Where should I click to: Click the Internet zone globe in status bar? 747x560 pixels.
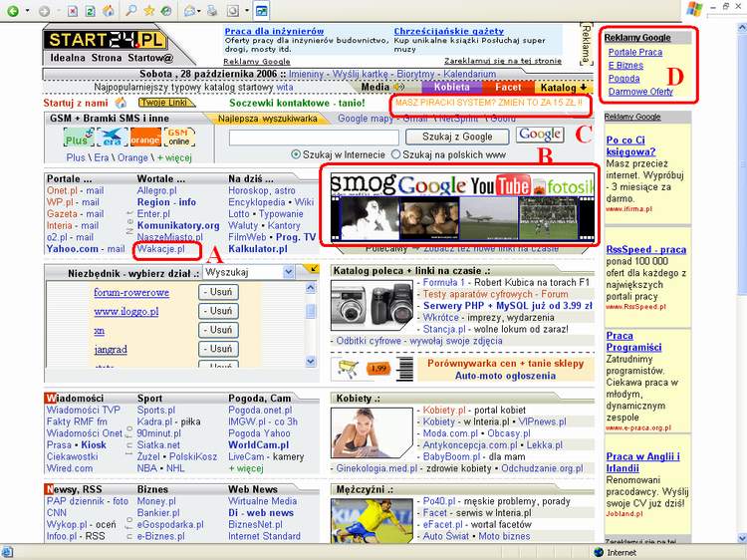click(x=599, y=552)
